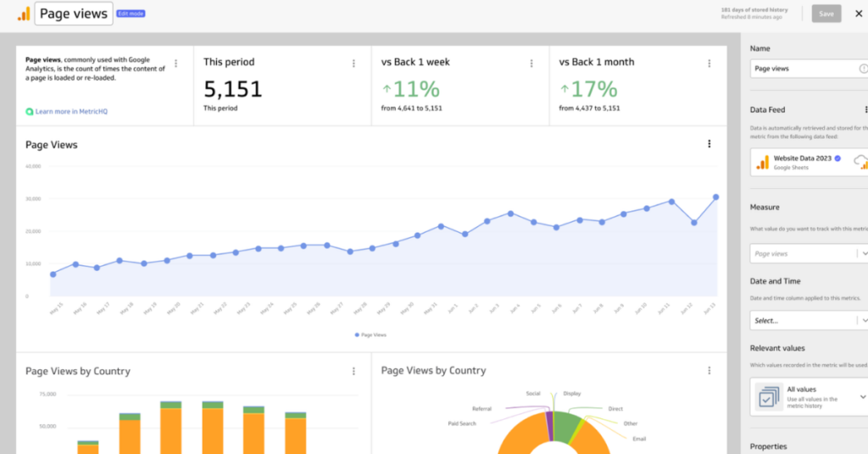The width and height of the screenshot is (868, 454).
Task: Open the kebab menu on the Page views description card
Action: point(176,64)
